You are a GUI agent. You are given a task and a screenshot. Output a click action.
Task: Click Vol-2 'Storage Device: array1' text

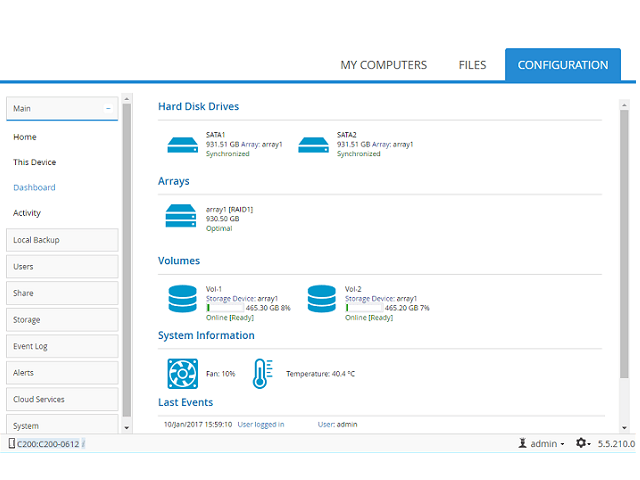[381, 299]
